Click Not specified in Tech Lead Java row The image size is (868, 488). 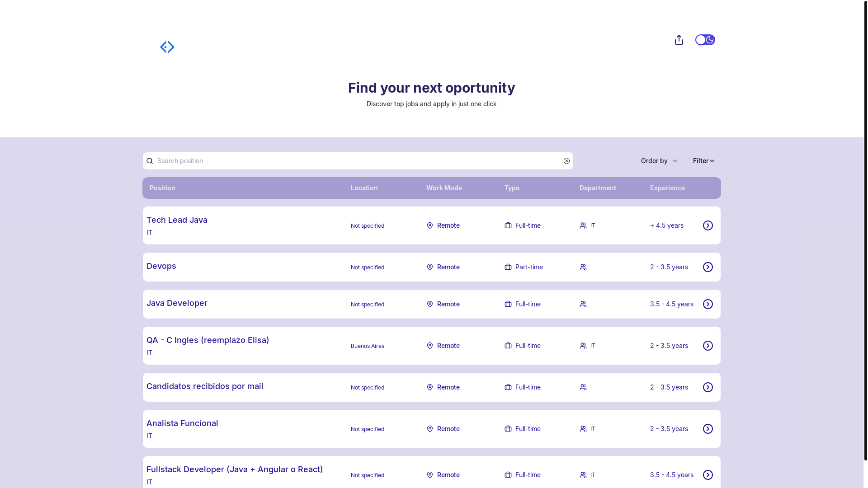(x=368, y=226)
